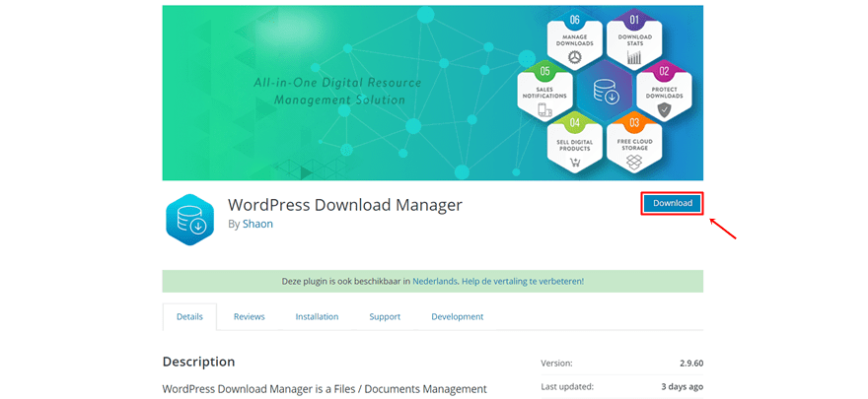Open the Nederlands translation link
868x399 pixels.
(x=435, y=282)
